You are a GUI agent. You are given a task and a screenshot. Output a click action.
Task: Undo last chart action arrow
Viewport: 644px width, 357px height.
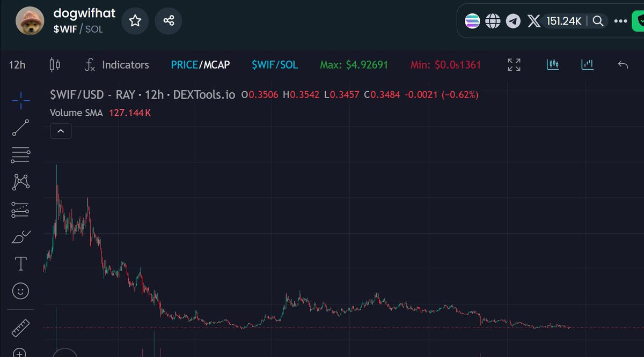tap(623, 65)
